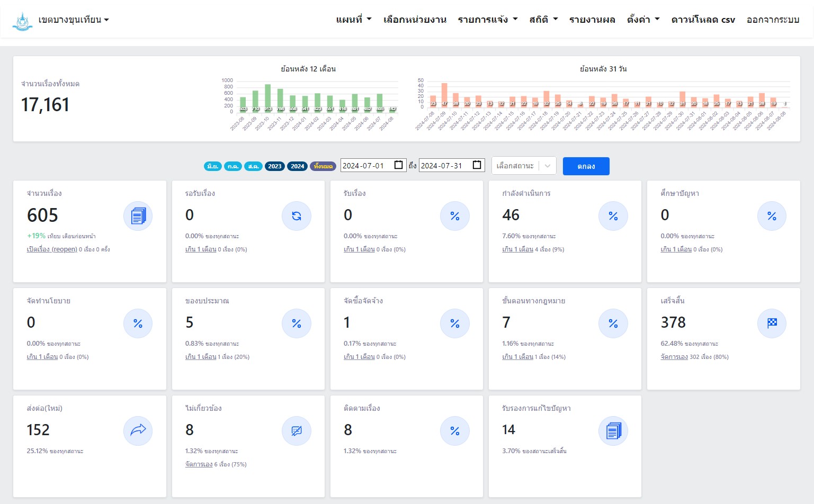Expand the รายการแจ้ง menu dropdown
This screenshot has height=504, width=814.
point(487,20)
